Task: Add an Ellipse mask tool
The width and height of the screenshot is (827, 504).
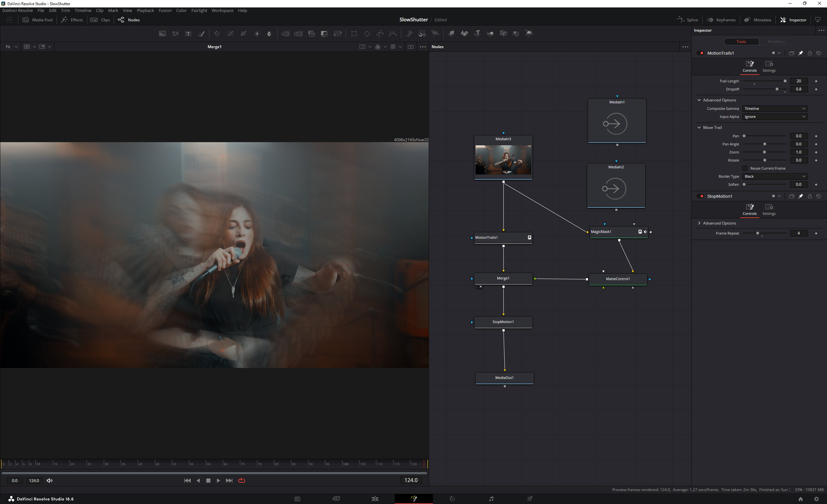Action: point(367,34)
